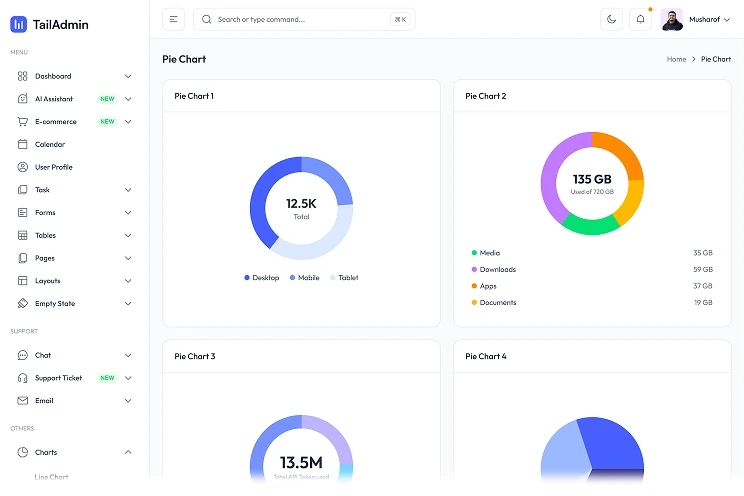Click the Charts pie icon

click(x=22, y=452)
